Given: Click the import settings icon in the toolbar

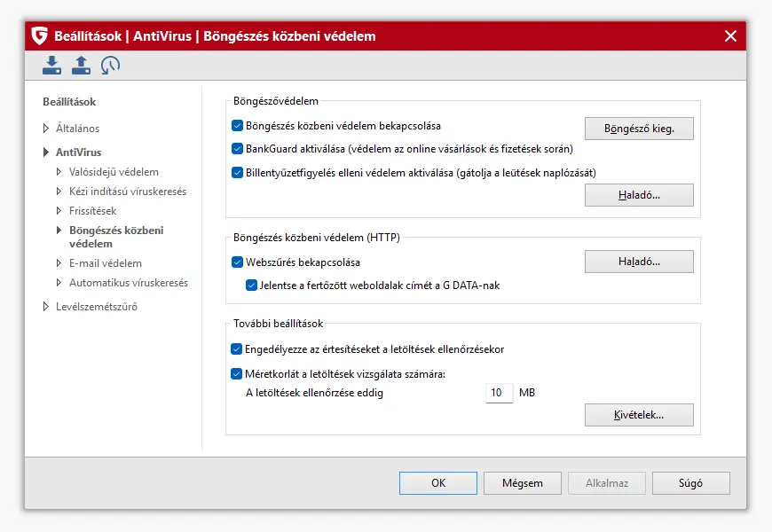Looking at the screenshot, I should (x=52, y=65).
